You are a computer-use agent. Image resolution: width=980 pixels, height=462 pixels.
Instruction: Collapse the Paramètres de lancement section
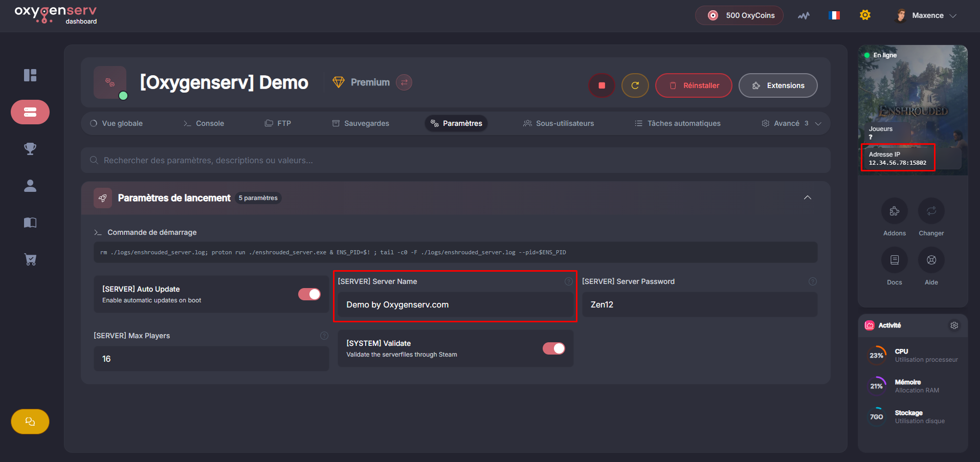807,198
